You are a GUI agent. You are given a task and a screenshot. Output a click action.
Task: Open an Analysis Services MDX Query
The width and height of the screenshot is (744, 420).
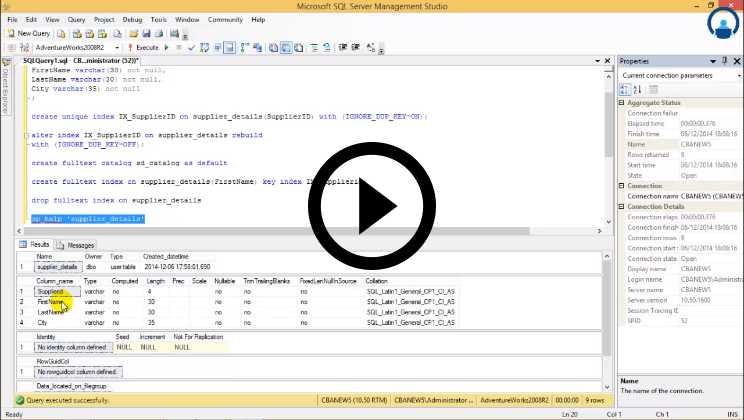pos(77,34)
